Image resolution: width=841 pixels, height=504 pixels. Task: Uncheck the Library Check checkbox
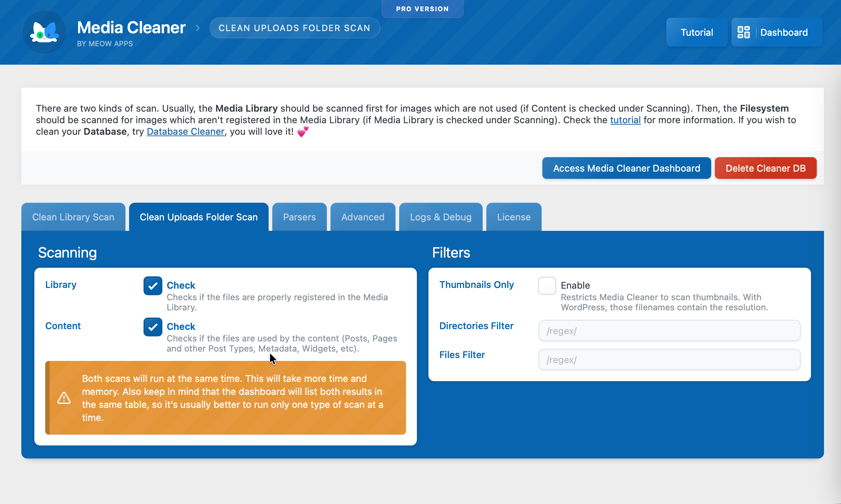coord(153,286)
